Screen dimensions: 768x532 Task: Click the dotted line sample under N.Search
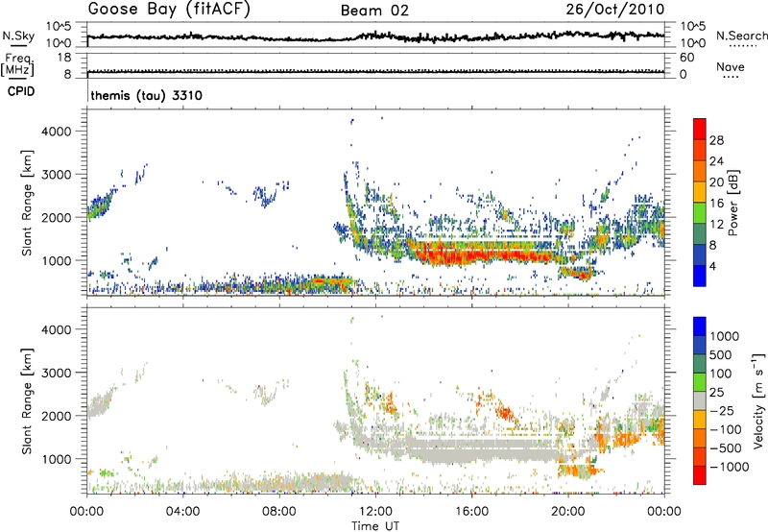click(x=743, y=46)
